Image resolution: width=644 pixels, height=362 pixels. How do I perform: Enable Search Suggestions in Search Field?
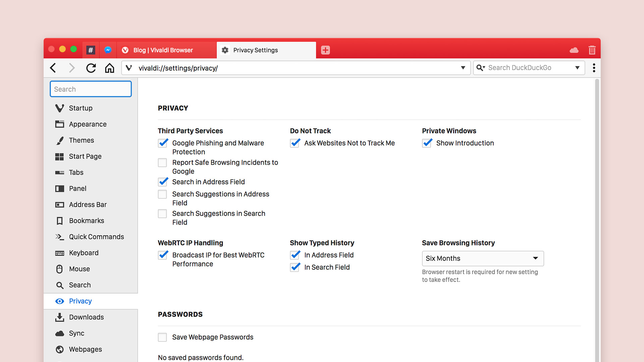[x=162, y=214]
